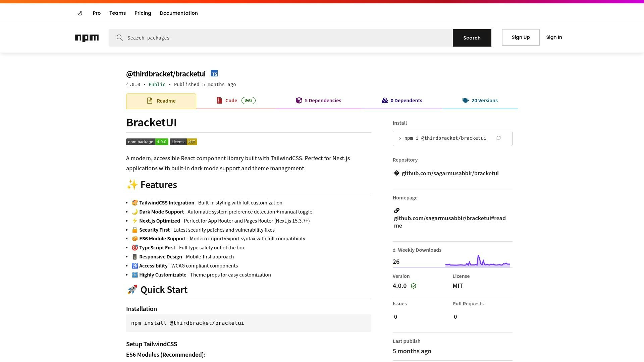This screenshot has width=644, height=362.
Task: Click the Public label under package name
Action: click(157, 84)
